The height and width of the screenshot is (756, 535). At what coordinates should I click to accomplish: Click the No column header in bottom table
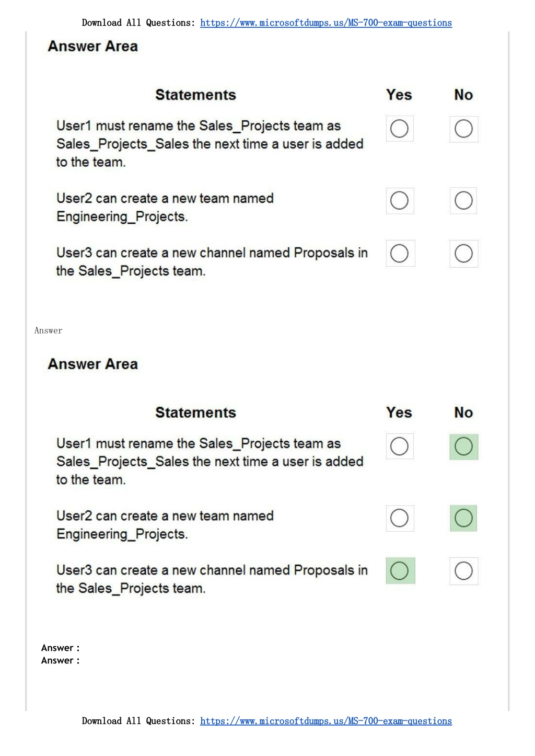pos(463,413)
